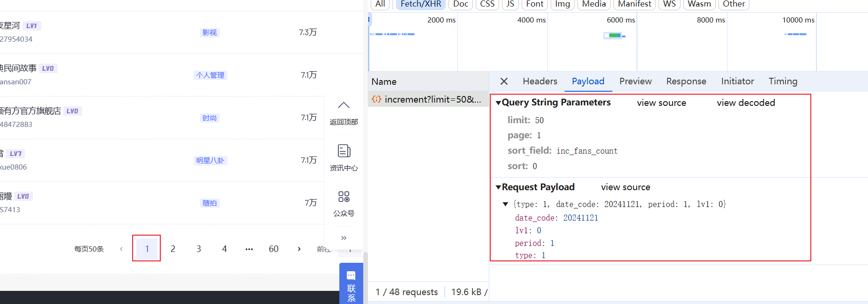Screen dimensions: 868x304
Task: Click the 10000 ms timeline request bar
Action: (x=795, y=34)
